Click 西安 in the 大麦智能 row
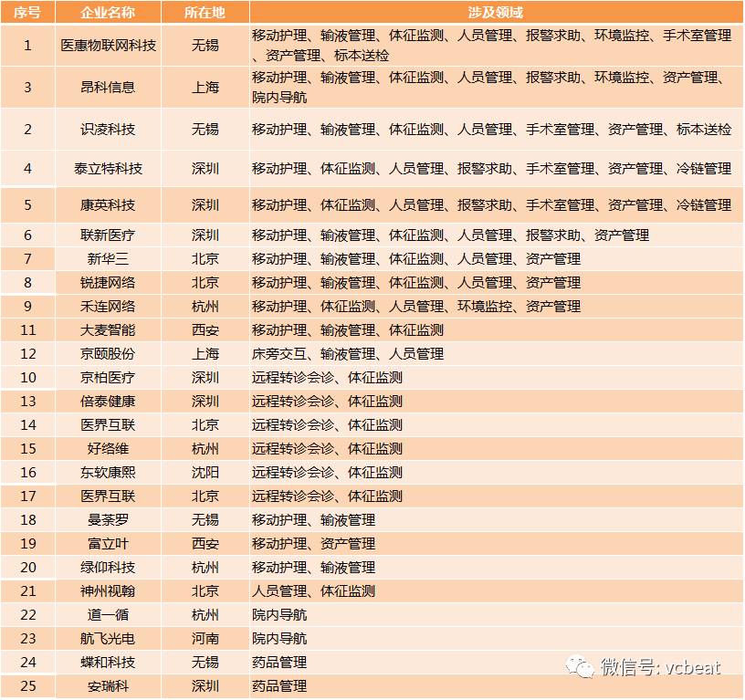This screenshot has height=700, width=745. pos(205,329)
